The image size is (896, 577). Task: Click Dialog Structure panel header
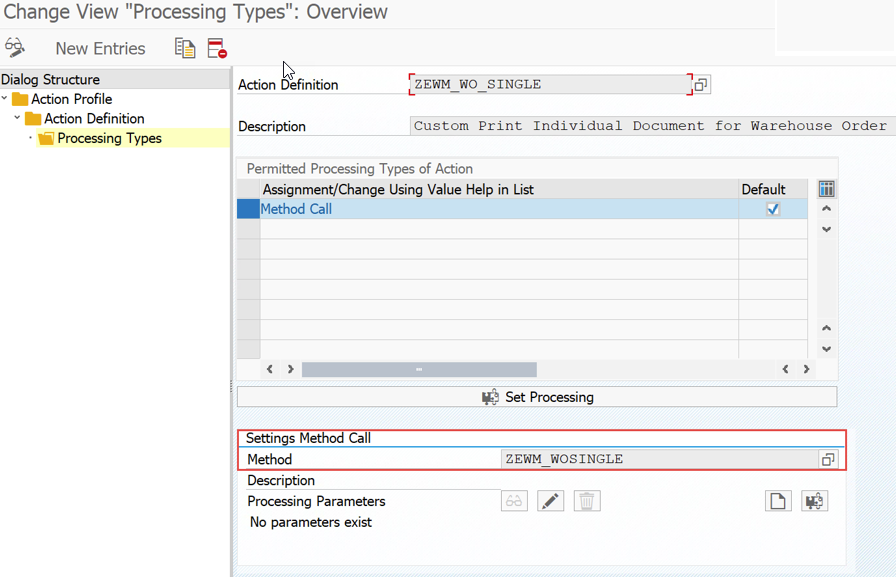[115, 79]
